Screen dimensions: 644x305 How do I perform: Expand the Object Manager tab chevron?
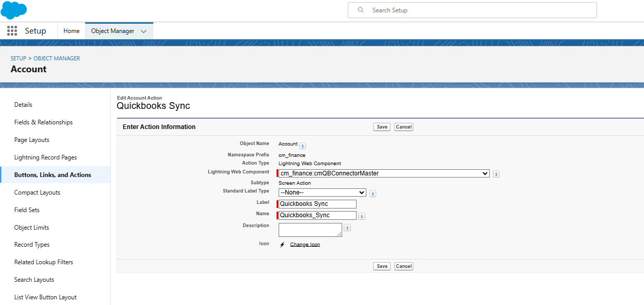point(143,31)
